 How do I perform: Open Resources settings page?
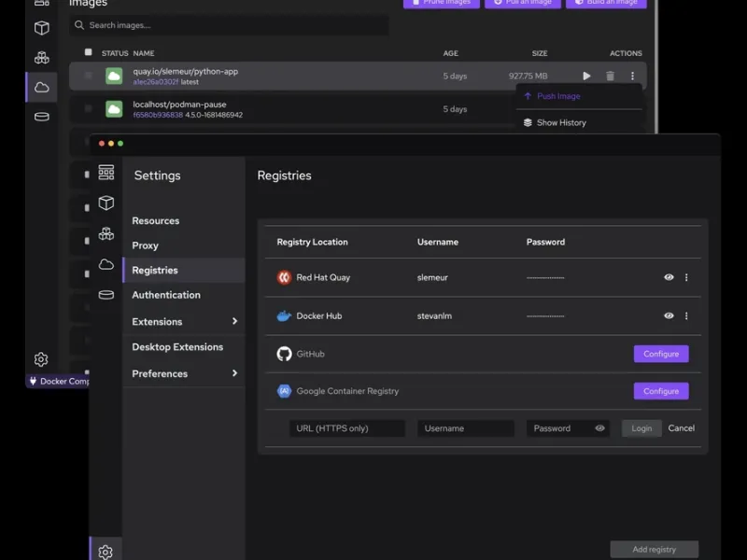(x=156, y=221)
